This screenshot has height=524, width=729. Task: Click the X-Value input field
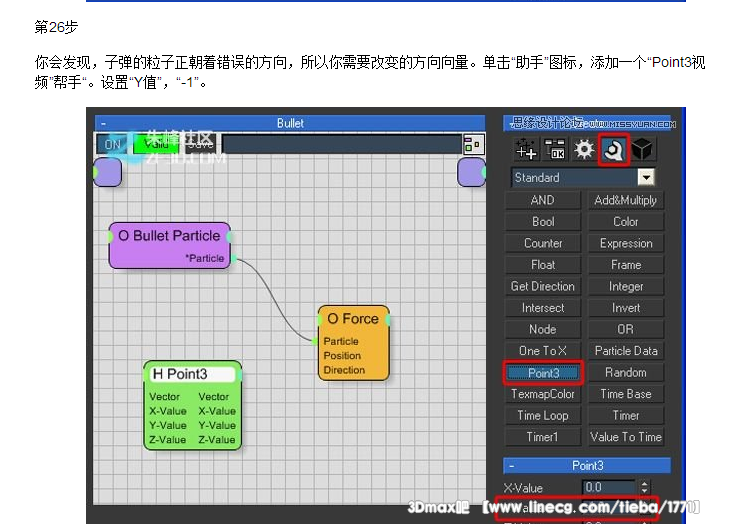click(608, 487)
